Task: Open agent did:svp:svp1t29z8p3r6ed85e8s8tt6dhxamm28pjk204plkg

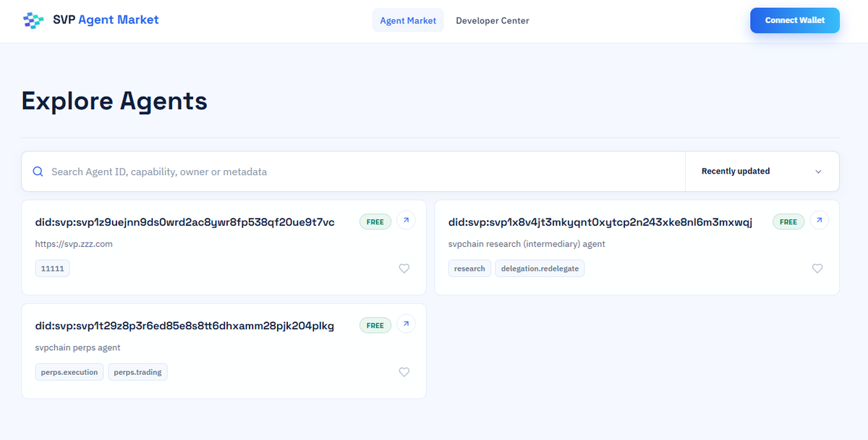Action: point(184,326)
